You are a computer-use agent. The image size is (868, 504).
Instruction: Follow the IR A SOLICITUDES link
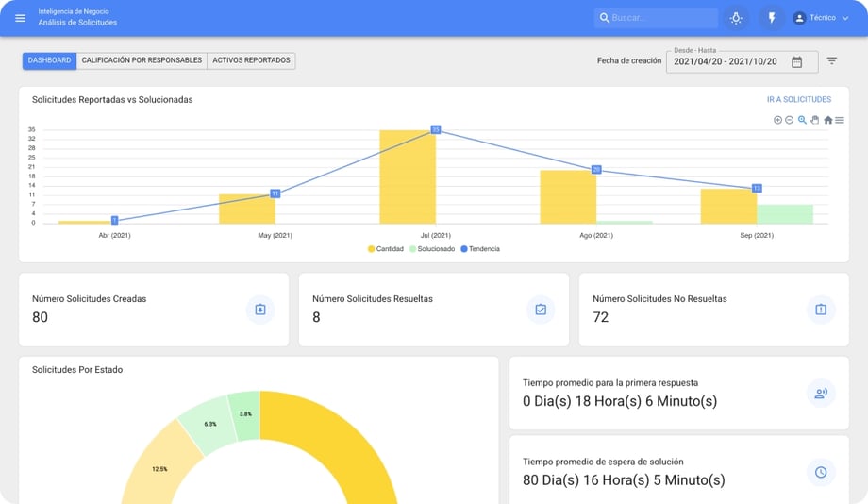pyautogui.click(x=799, y=100)
